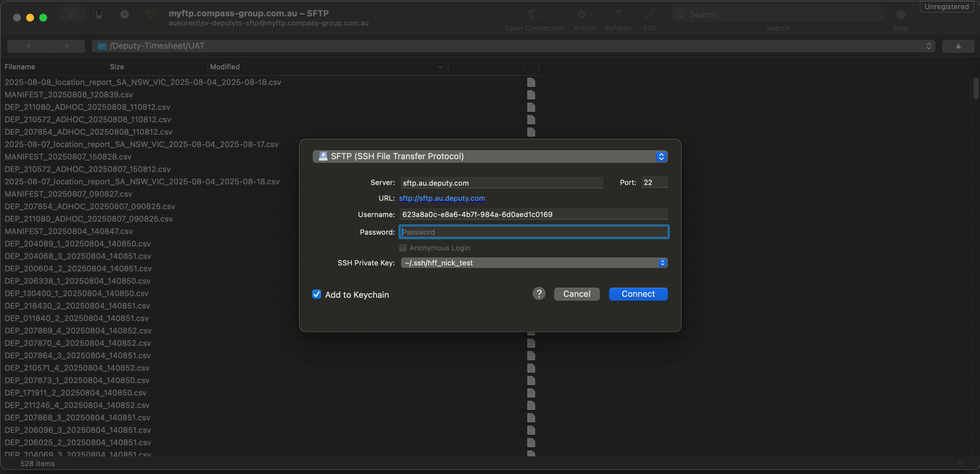Uncheck Add to Keychain checkbox
Viewport: 980px width, 474px height.
click(x=317, y=294)
